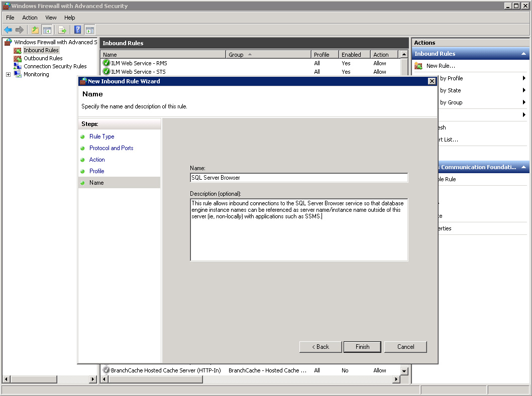The height and width of the screenshot is (396, 532).
Task: Select Inbound Rules in the console tree
Action: pyautogui.click(x=41, y=50)
